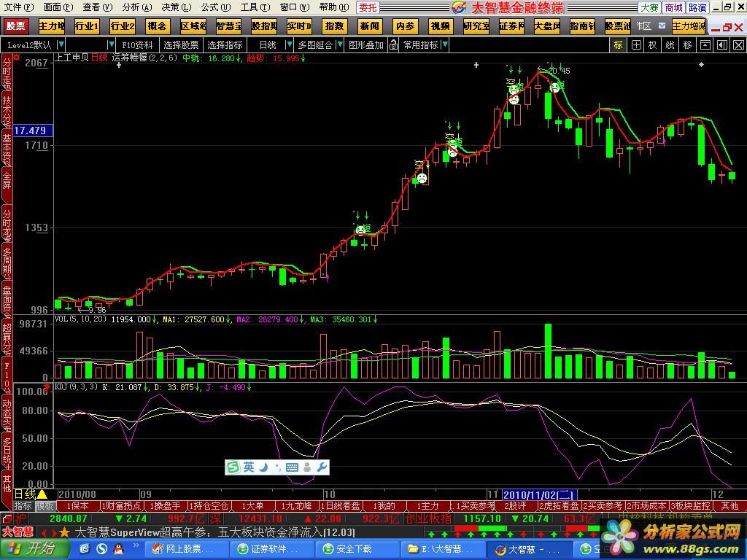Expand the 常用指标 dropdown
747x560 pixels.
click(445, 44)
